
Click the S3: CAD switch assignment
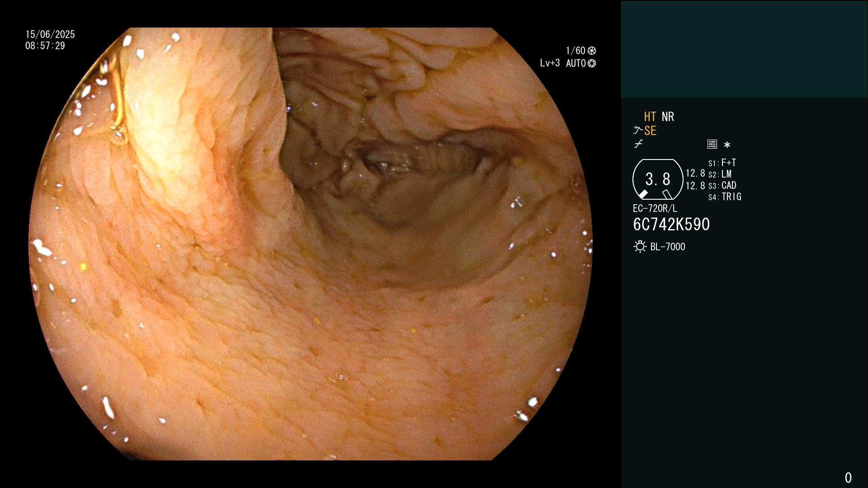pos(722,185)
